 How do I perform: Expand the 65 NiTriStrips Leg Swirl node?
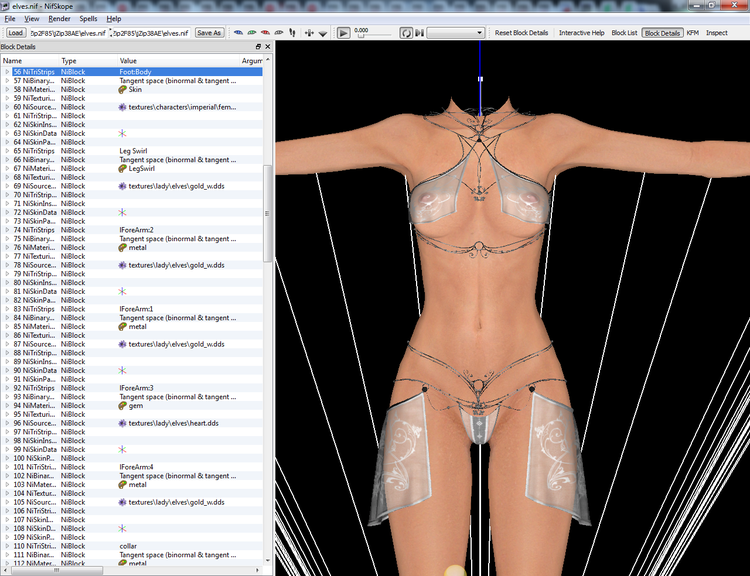pyautogui.click(x=6, y=151)
